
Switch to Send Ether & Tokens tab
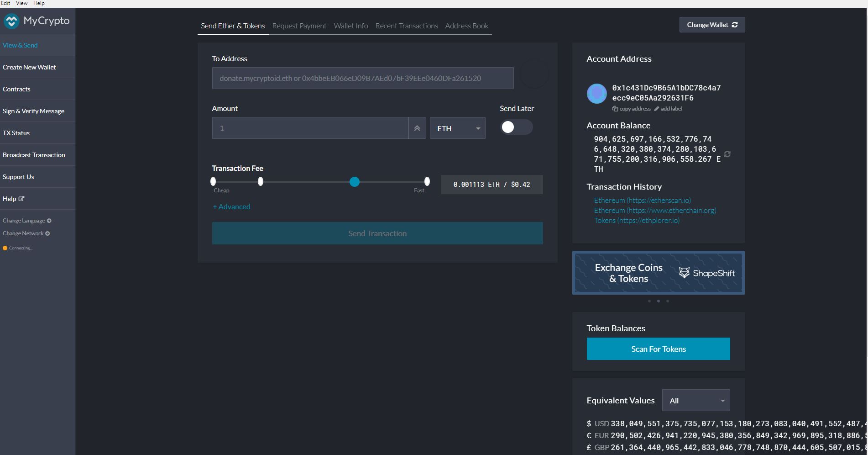point(233,26)
